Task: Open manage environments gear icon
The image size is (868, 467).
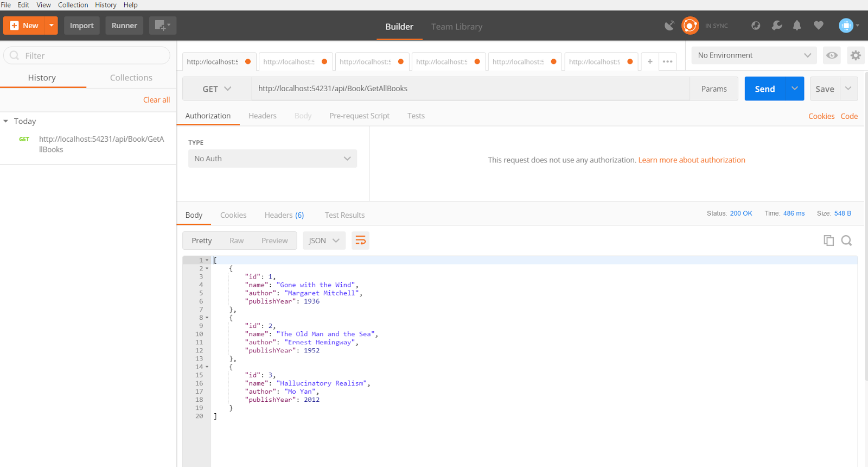Action: tap(856, 55)
